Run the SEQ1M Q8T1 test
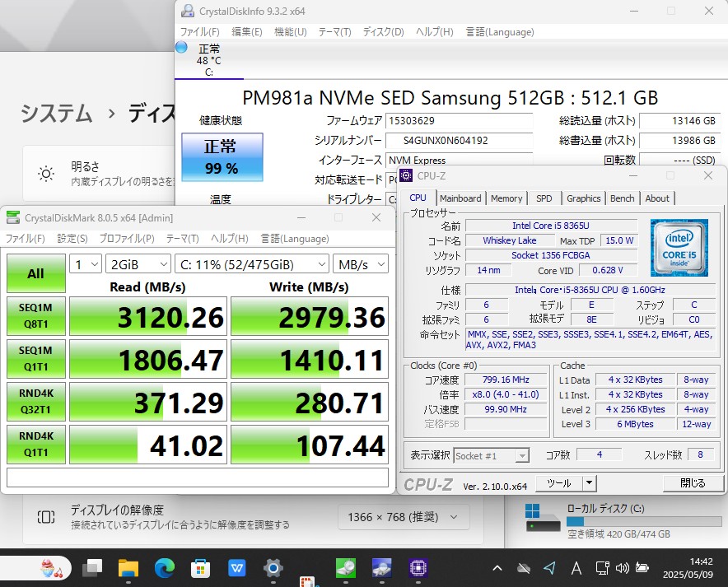 coord(35,316)
